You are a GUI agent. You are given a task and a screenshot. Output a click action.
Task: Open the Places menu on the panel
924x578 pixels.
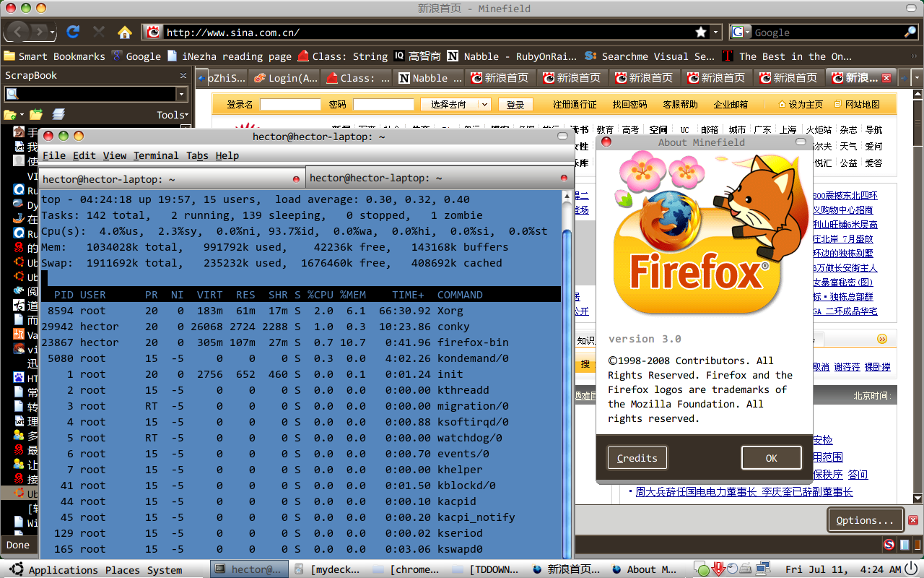pos(123,569)
